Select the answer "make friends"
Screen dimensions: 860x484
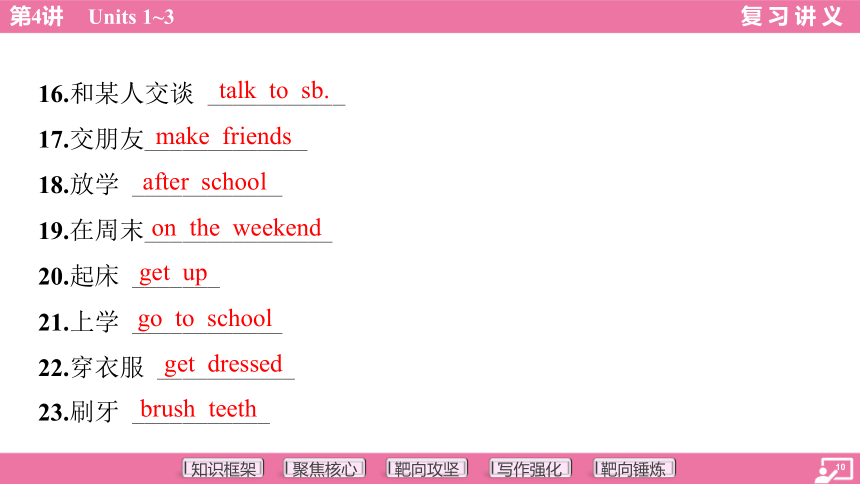click(223, 137)
